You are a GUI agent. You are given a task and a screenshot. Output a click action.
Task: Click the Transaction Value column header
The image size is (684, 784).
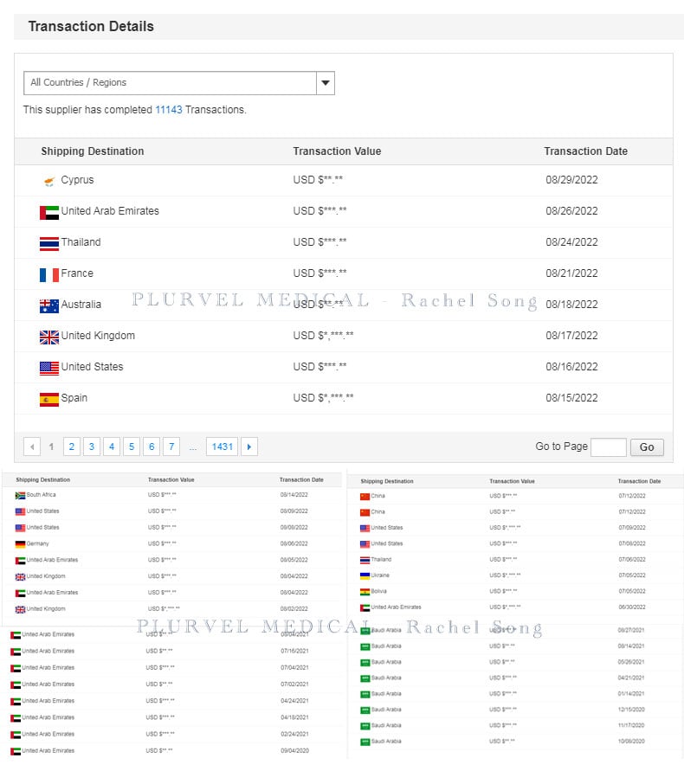click(338, 151)
